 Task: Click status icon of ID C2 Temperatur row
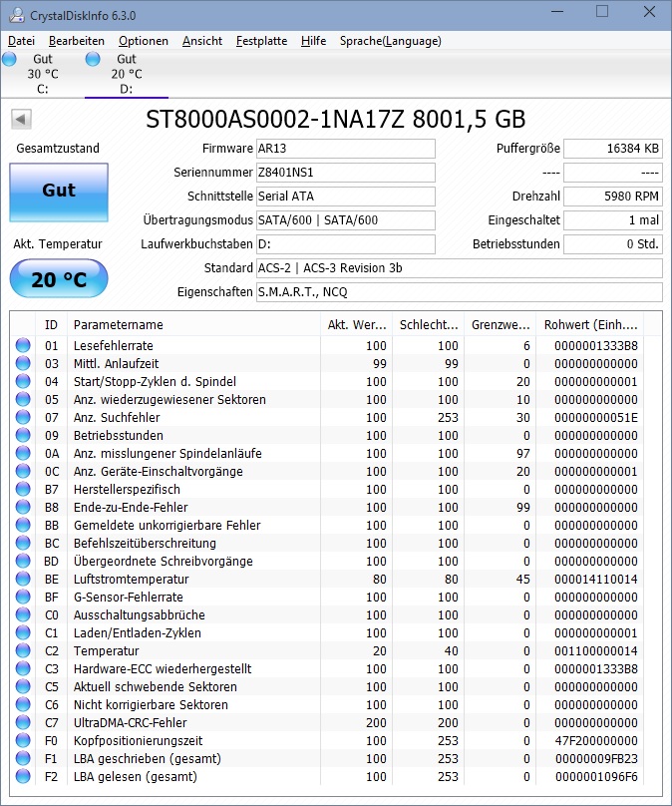[x=23, y=650]
